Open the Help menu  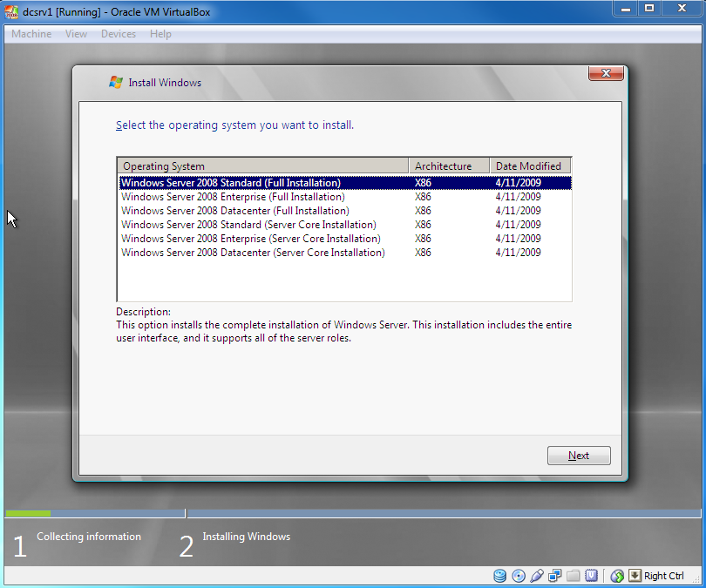(x=160, y=33)
